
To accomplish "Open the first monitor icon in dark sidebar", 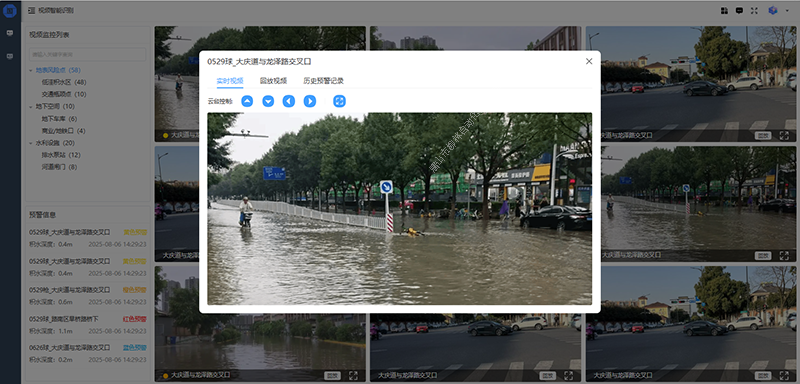I will click(10, 33).
